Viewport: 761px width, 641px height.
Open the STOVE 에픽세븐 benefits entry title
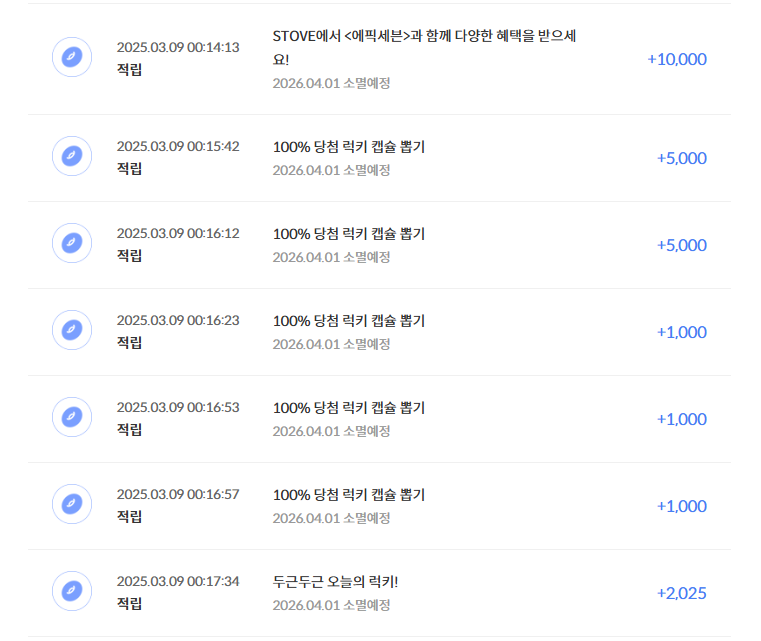[424, 47]
